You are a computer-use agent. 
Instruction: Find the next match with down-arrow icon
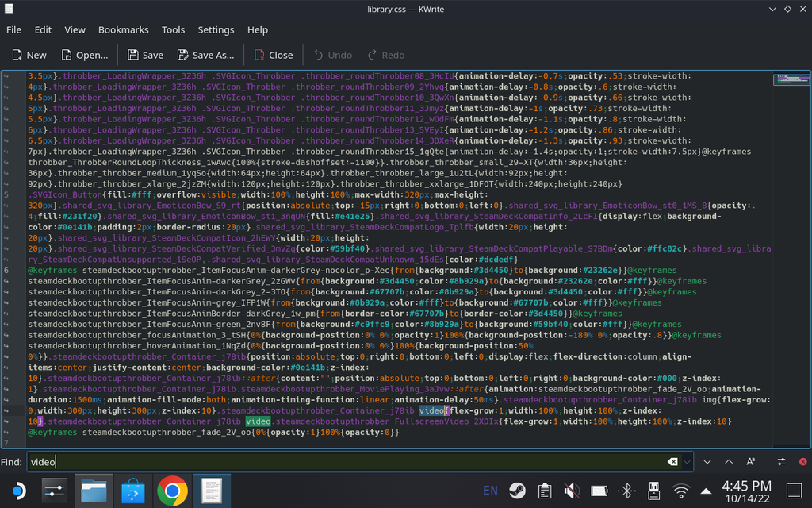707,461
